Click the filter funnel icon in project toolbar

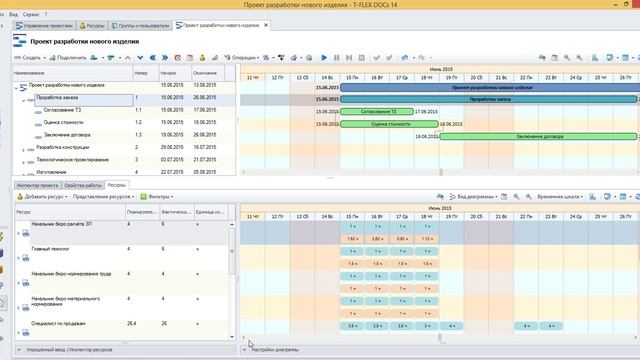click(281, 58)
